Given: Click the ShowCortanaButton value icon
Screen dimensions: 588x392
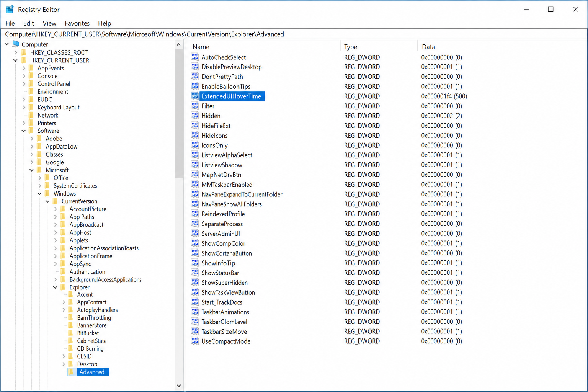Looking at the screenshot, I should tap(195, 253).
